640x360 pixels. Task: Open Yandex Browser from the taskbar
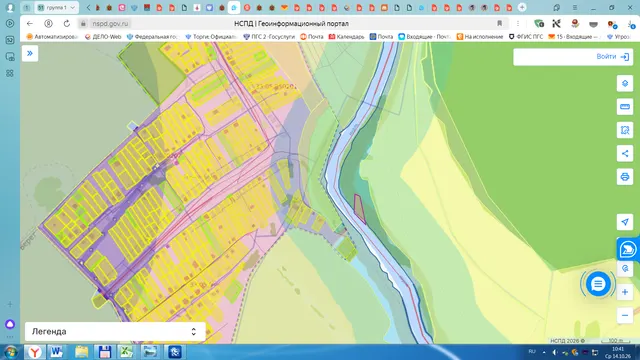pos(35,352)
